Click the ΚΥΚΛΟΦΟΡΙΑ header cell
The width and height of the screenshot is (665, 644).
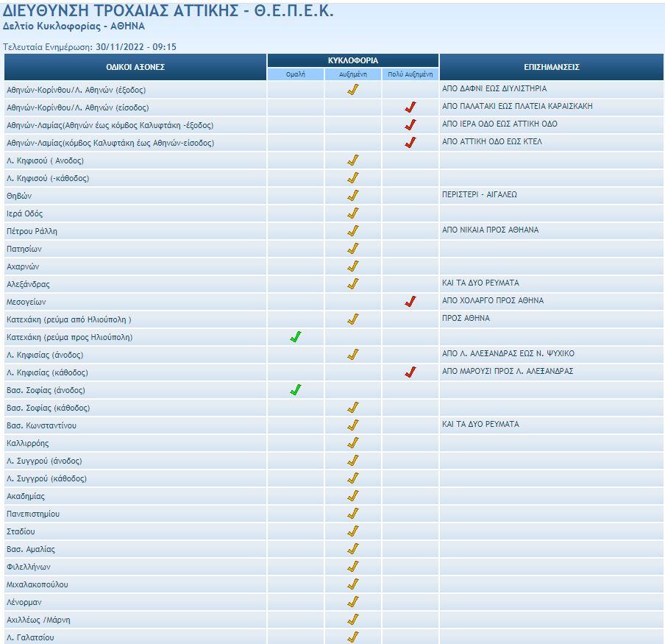tap(353, 60)
